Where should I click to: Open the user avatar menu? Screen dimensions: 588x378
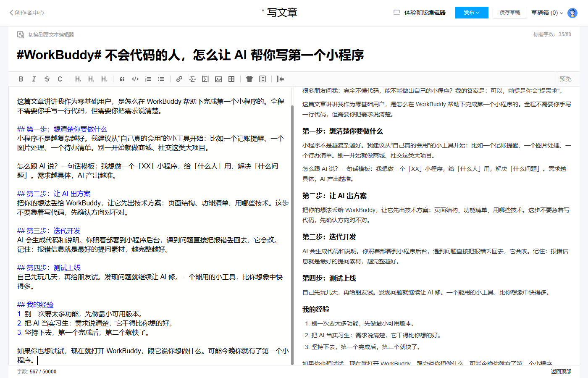coord(572,13)
